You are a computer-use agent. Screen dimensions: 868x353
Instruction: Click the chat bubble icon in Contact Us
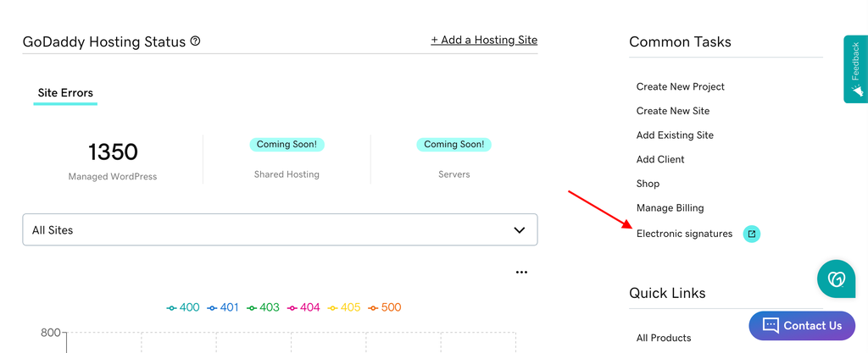770,326
